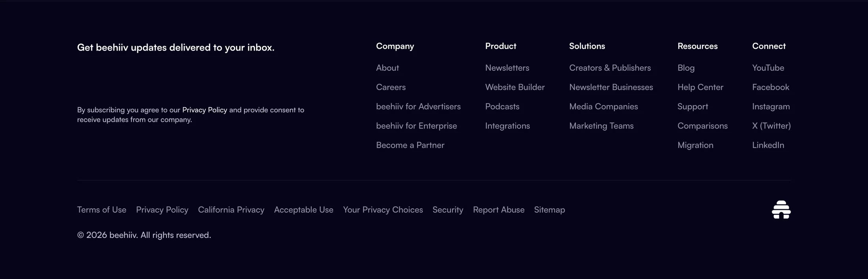Open the Sitemap footer link
868x279 pixels.
point(550,210)
